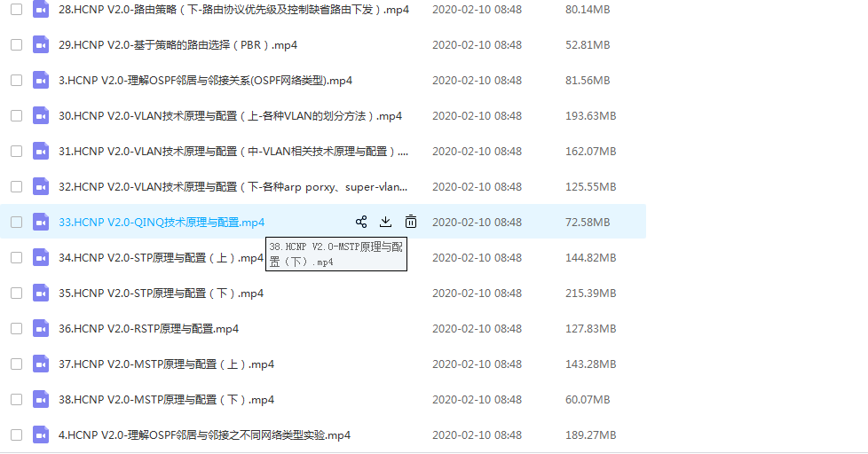868x454 pixels.
Task: Click video icon beside 36.HCNP RSTP file
Action: [x=41, y=328]
